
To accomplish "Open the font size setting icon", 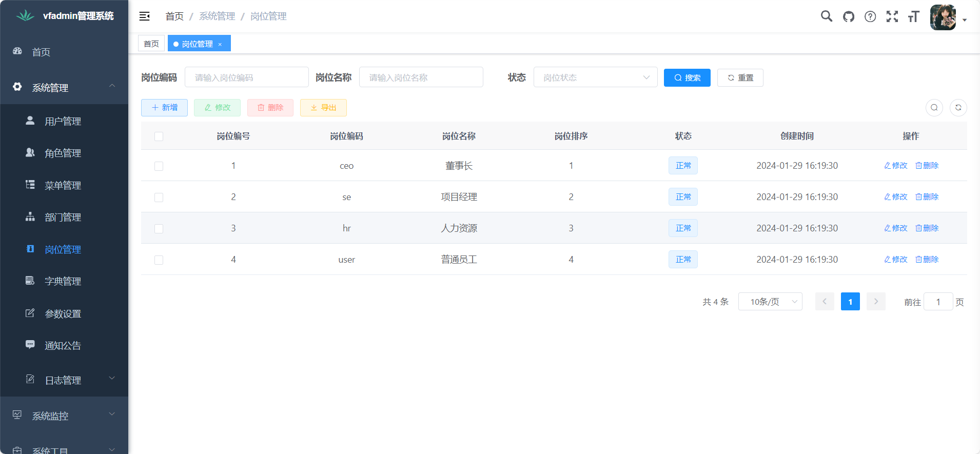I will [x=913, y=16].
